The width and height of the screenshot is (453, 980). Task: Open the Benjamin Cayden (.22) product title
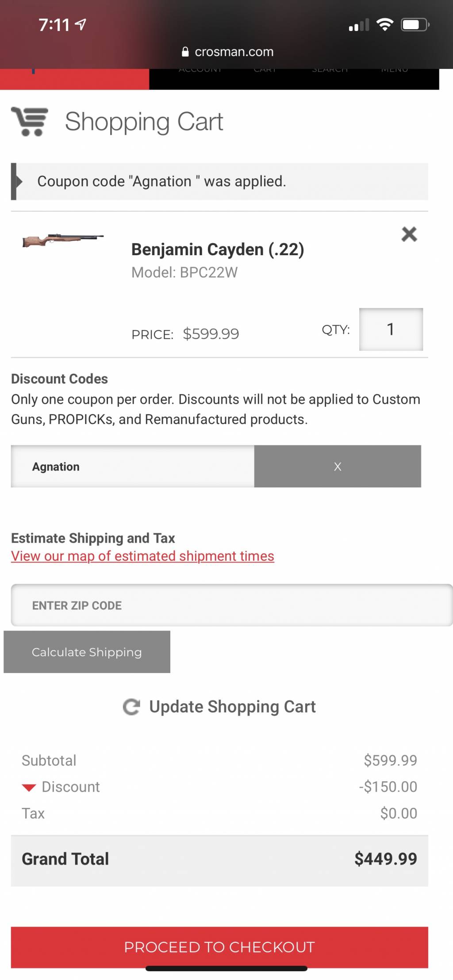[218, 249]
